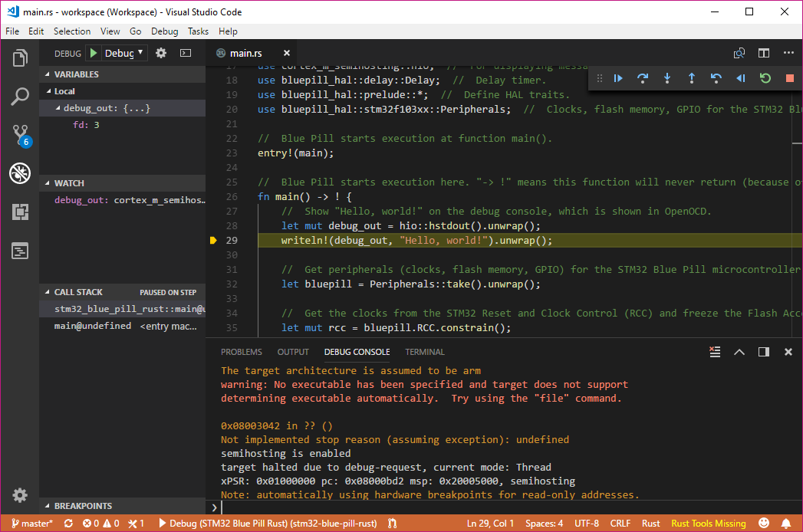The width and height of the screenshot is (803, 532).
Task: Open the Debug menu
Action: point(164,31)
